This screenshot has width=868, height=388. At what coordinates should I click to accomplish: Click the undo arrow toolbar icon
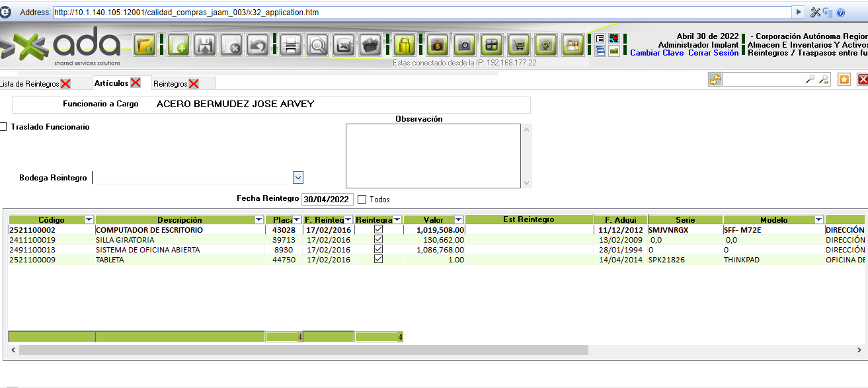click(x=258, y=46)
